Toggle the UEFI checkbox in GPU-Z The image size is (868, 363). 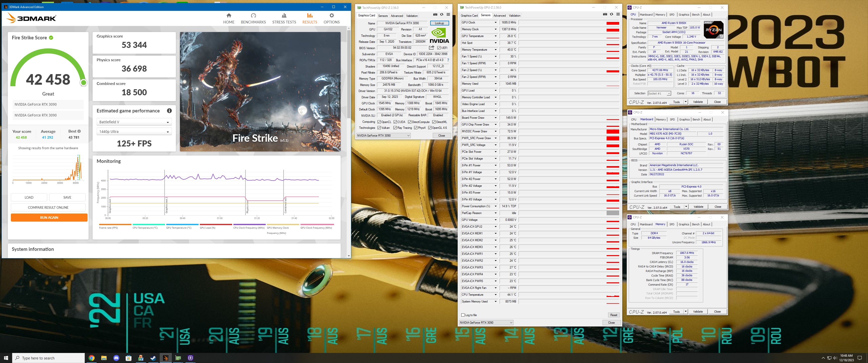point(439,48)
